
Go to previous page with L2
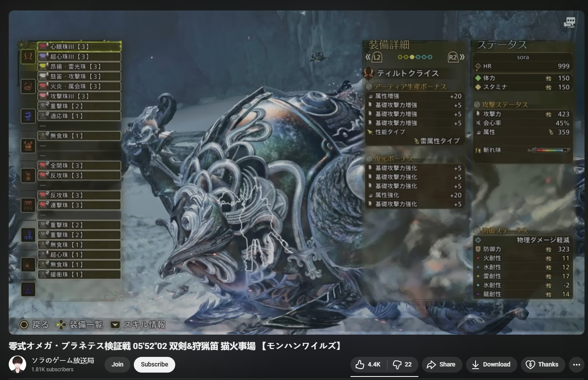[374, 57]
